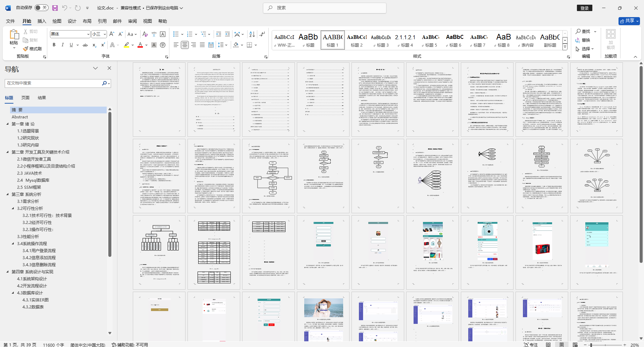Click the Add-ins (加载项) icon
This screenshot has height=347, width=644.
[611, 40]
